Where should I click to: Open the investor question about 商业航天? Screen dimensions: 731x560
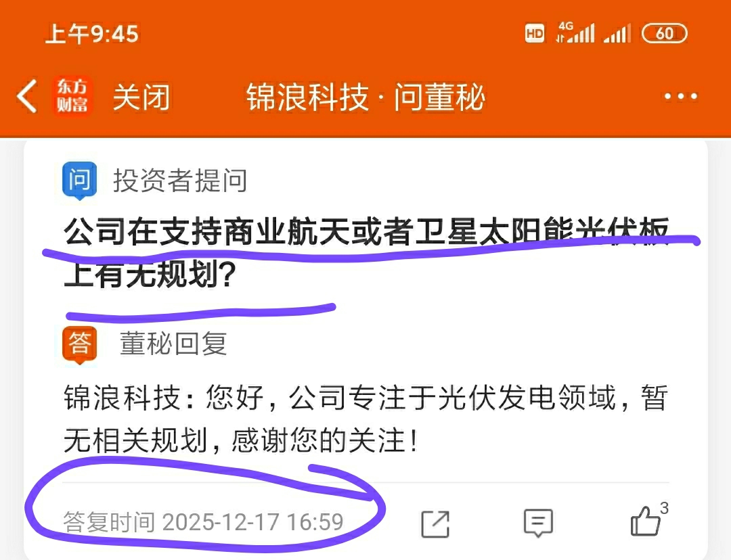pos(366,252)
